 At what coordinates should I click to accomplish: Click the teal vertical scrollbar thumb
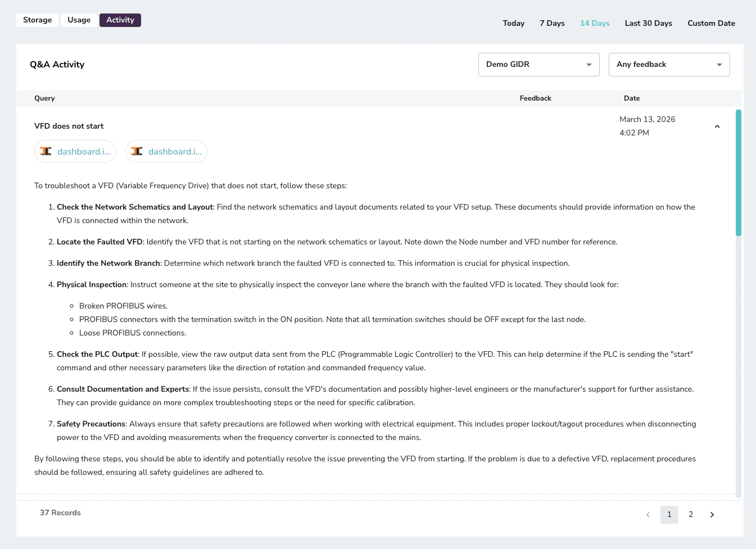click(739, 173)
